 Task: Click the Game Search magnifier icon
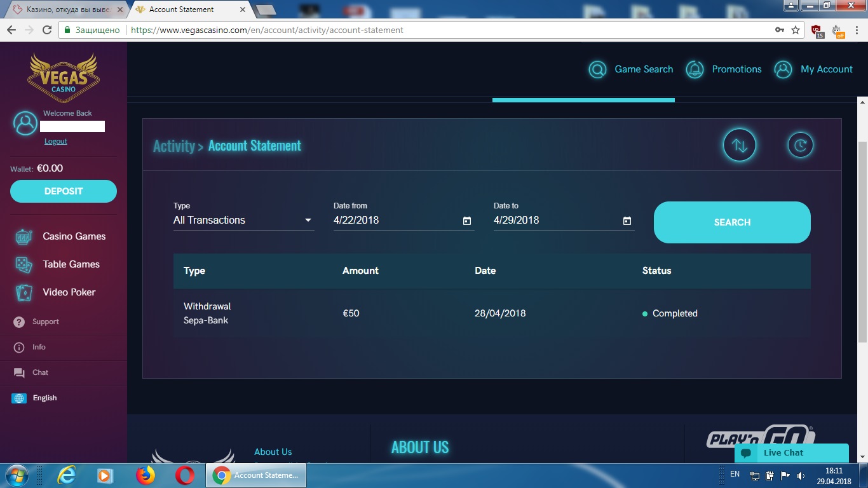tap(597, 69)
